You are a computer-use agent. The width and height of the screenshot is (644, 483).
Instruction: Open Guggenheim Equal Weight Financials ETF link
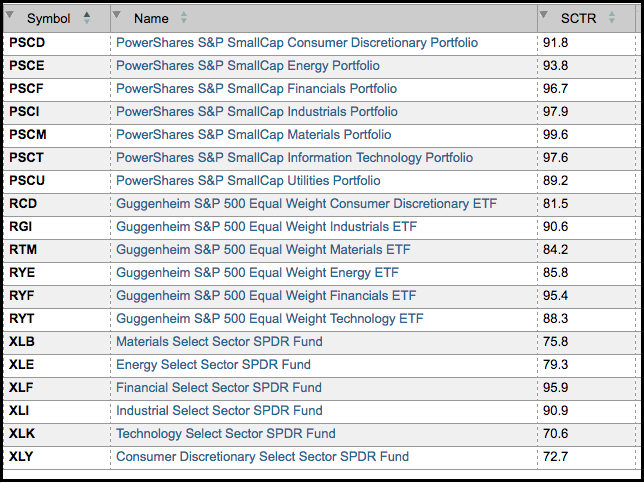266,296
